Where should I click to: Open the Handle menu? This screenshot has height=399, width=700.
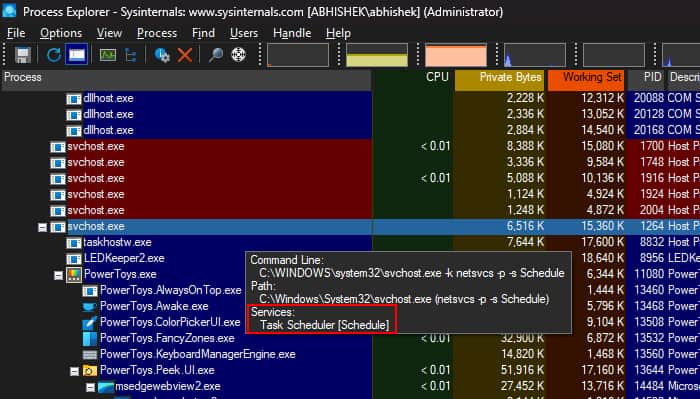click(292, 33)
